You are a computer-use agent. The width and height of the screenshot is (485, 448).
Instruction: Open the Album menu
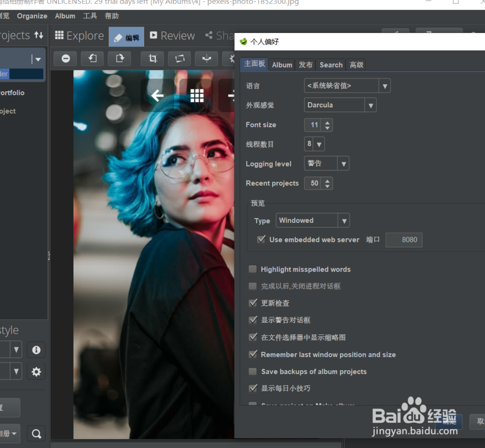65,16
